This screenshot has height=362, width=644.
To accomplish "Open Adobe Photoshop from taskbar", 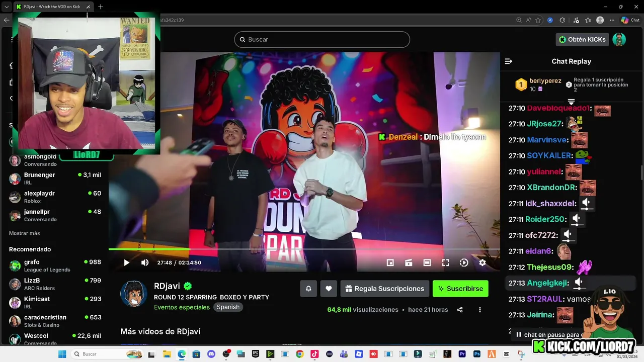I will click(x=477, y=354).
